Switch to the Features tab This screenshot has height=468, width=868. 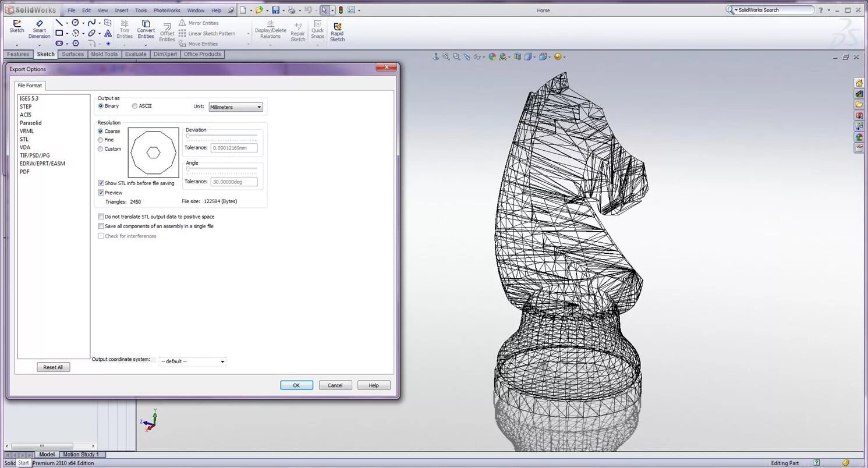(18, 54)
